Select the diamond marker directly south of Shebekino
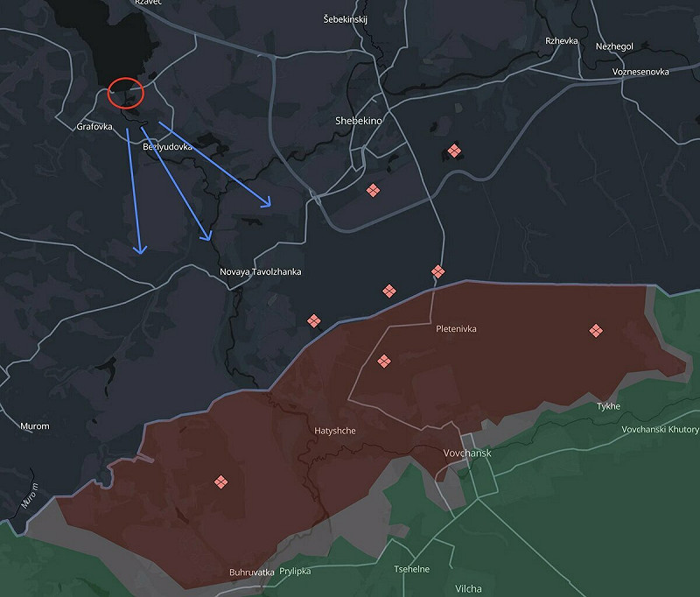700x597 pixels. 373,190
